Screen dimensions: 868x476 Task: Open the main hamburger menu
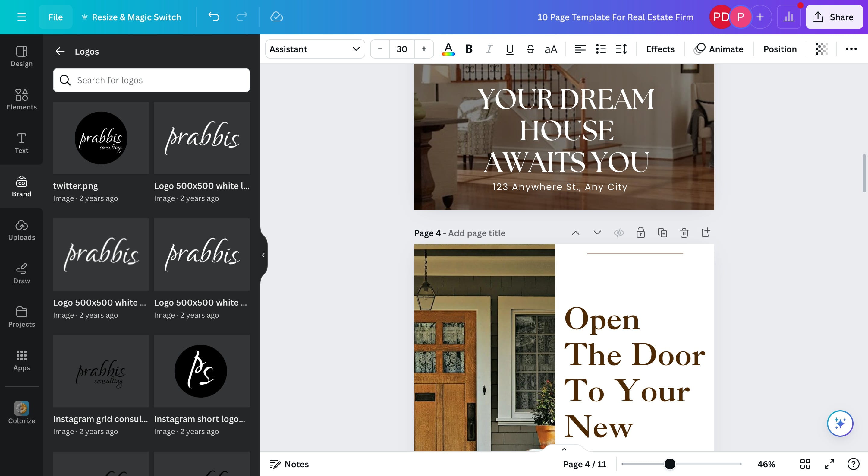click(22, 17)
